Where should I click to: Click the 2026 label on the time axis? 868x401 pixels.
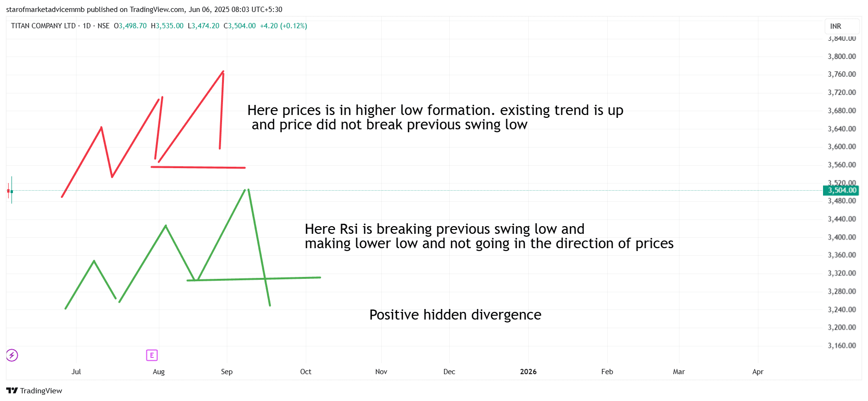click(528, 372)
